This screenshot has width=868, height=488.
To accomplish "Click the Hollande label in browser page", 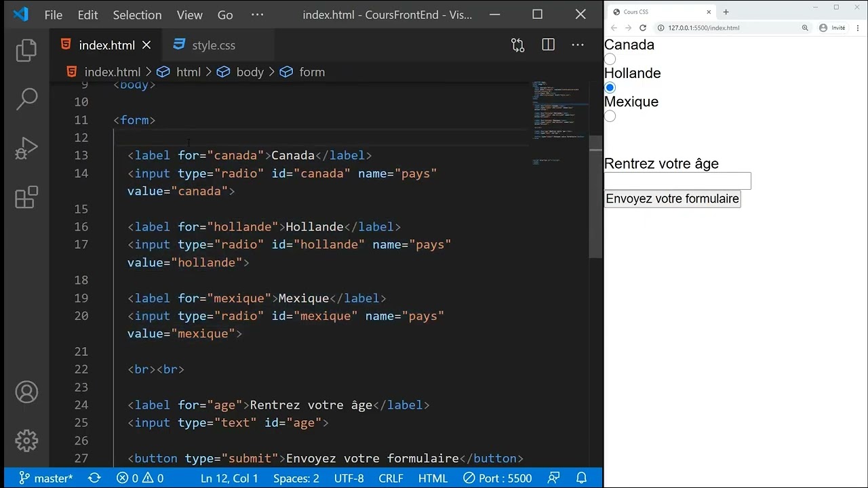I will coord(632,73).
